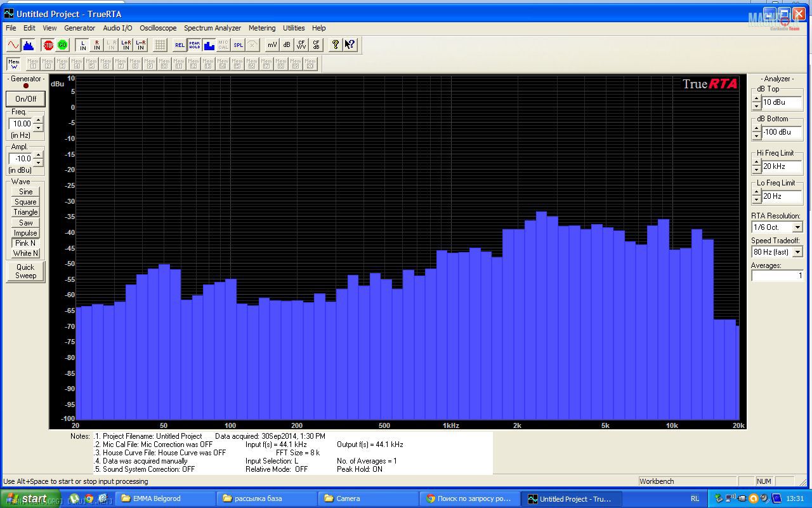Open the Spectrum Analyzer menu
This screenshot has height=508, width=812.
213,28
